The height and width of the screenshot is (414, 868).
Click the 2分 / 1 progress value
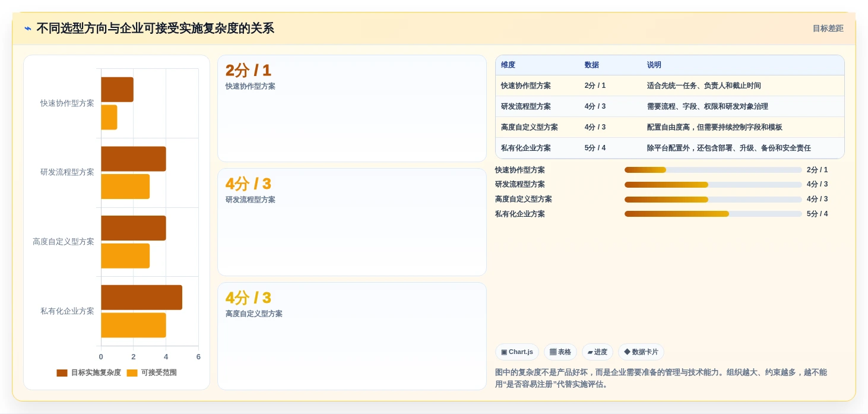pos(817,170)
